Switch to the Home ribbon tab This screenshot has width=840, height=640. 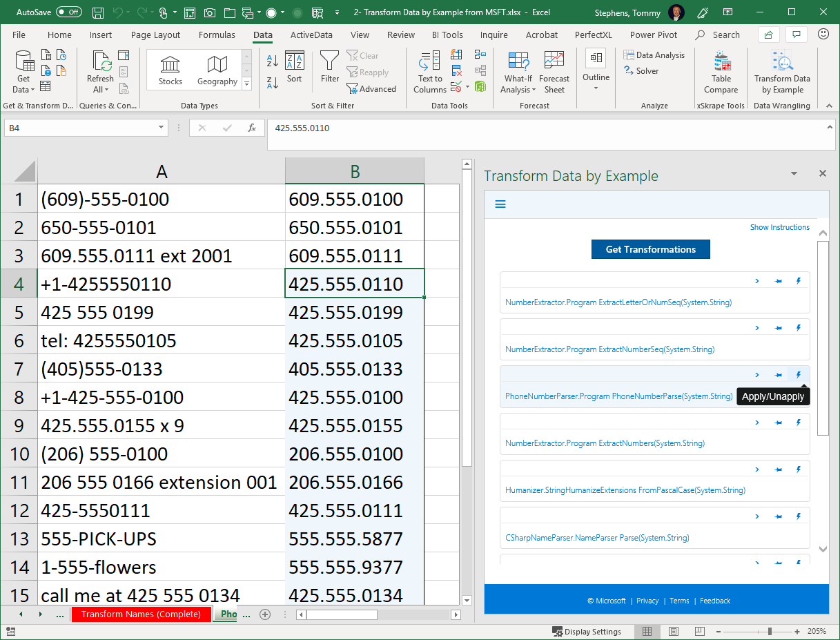59,35
